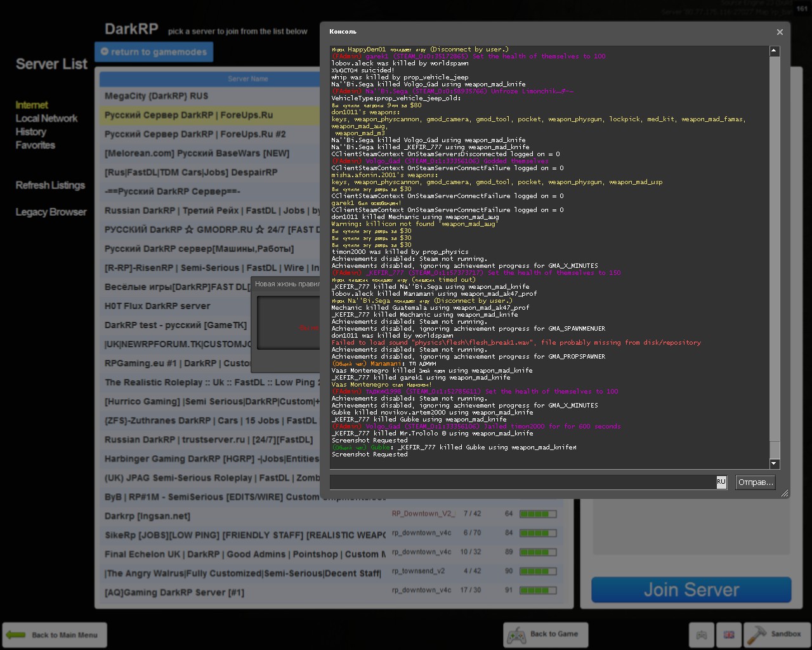Open the UK flag language selector

click(x=729, y=634)
